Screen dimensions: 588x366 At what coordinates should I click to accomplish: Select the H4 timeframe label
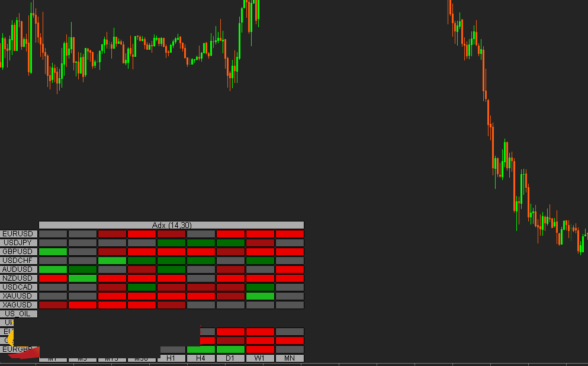point(201,358)
